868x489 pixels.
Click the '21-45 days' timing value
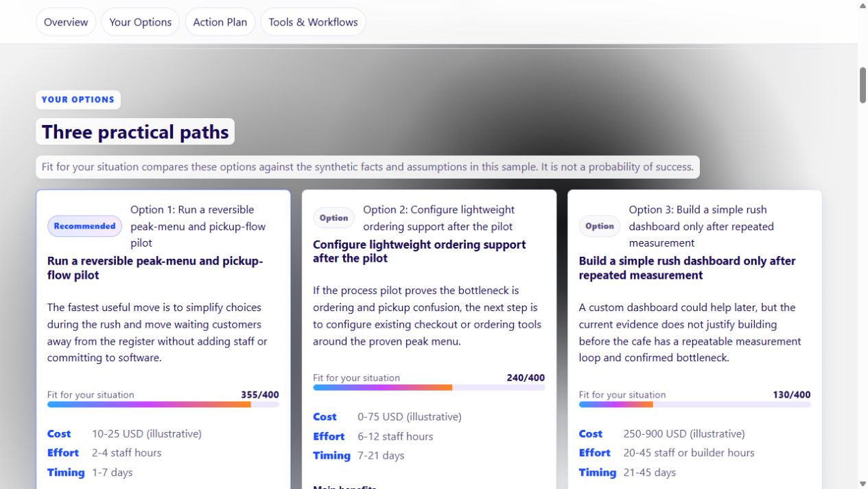[x=650, y=473]
